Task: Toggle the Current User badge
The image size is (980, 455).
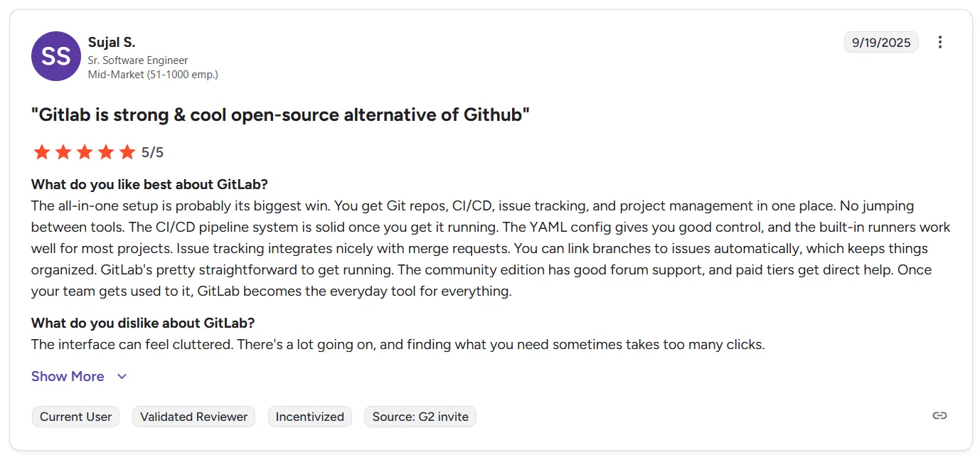Action: coord(75,417)
